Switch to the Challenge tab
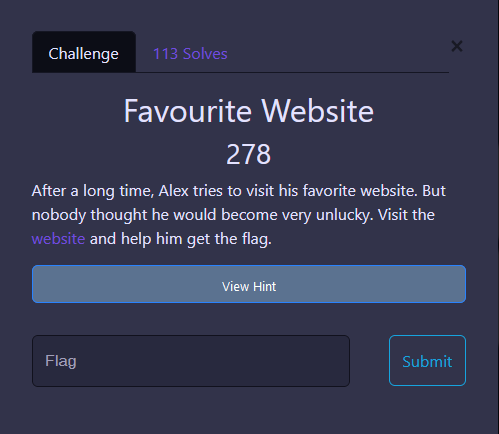 84,52
